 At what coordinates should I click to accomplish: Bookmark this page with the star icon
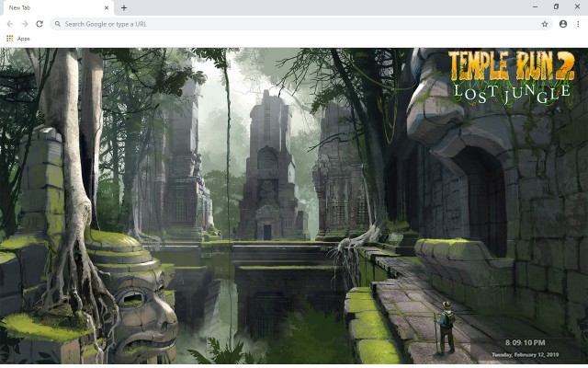(545, 24)
